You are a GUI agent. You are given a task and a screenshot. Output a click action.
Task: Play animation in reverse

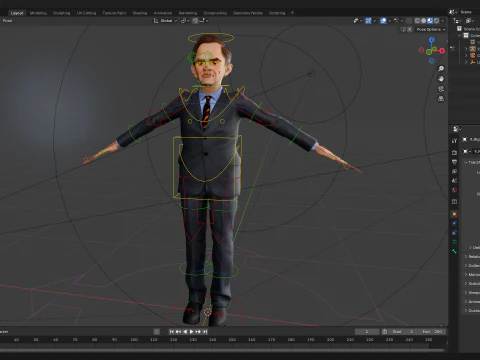point(185,332)
